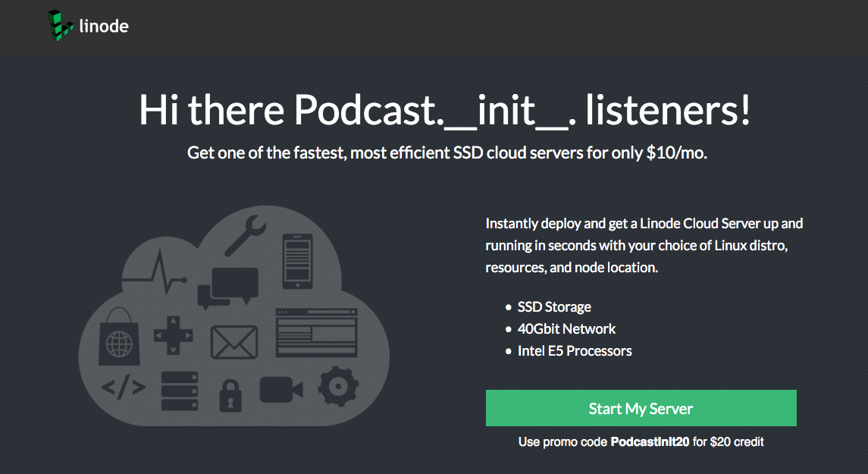Click the '$10/mo' subtitle line
Image resolution: width=868 pixels, height=474 pixels.
(x=447, y=153)
